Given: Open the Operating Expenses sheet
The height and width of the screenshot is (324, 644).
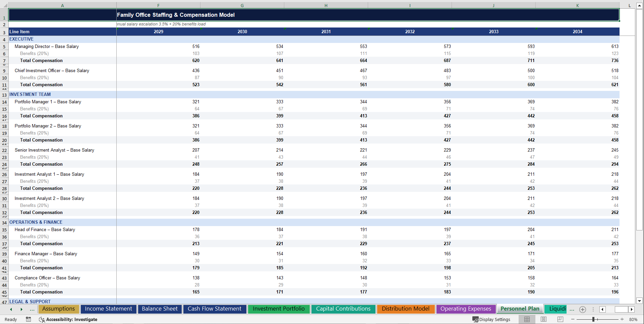Looking at the screenshot, I should tap(466, 309).
